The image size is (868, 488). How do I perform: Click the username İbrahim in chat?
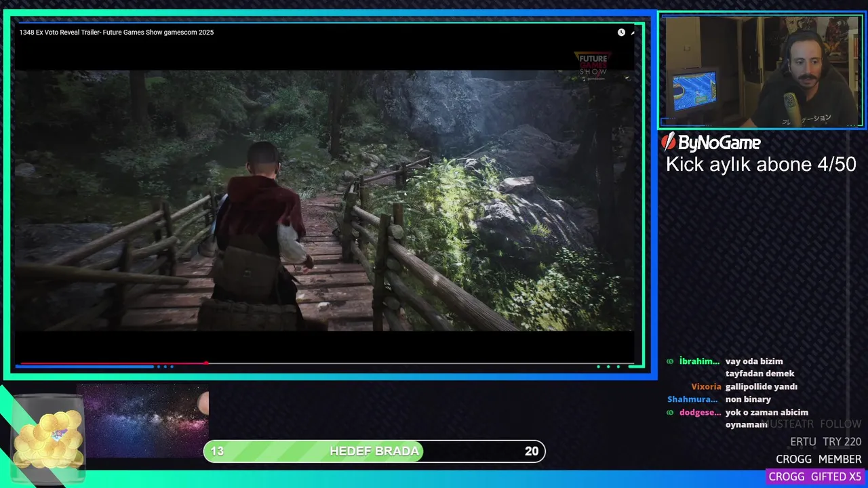pyautogui.click(x=699, y=361)
